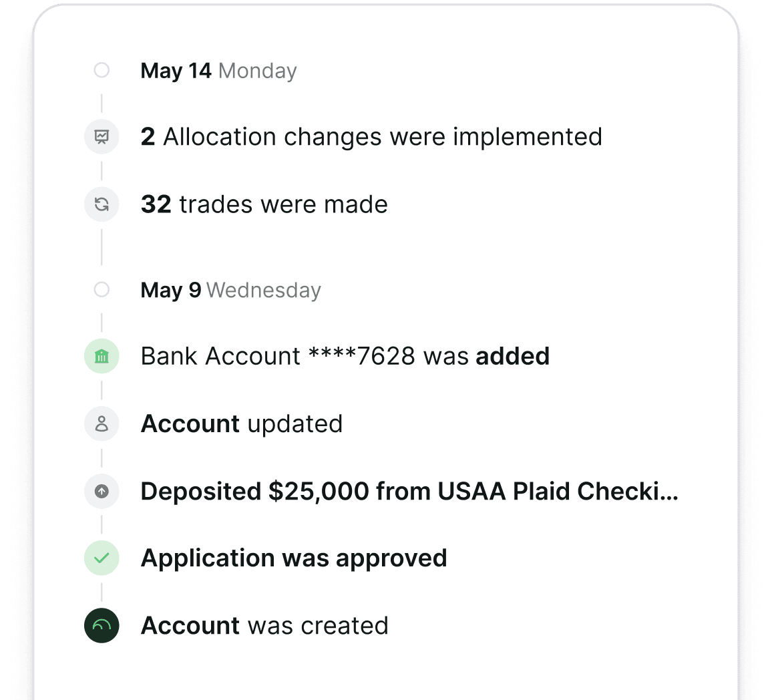772x700 pixels.
Task: Open Bank Account ****7628 was added entry
Action: click(x=345, y=356)
